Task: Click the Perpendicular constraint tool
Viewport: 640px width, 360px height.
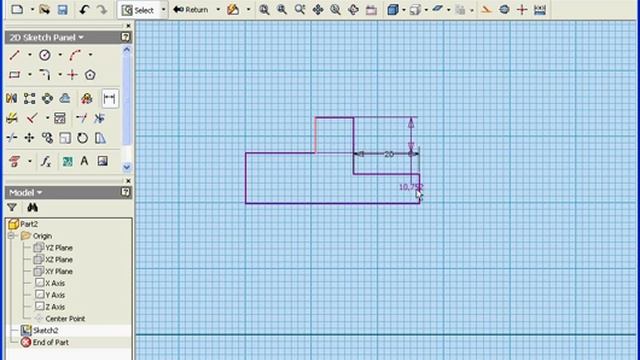Action: 32,118
